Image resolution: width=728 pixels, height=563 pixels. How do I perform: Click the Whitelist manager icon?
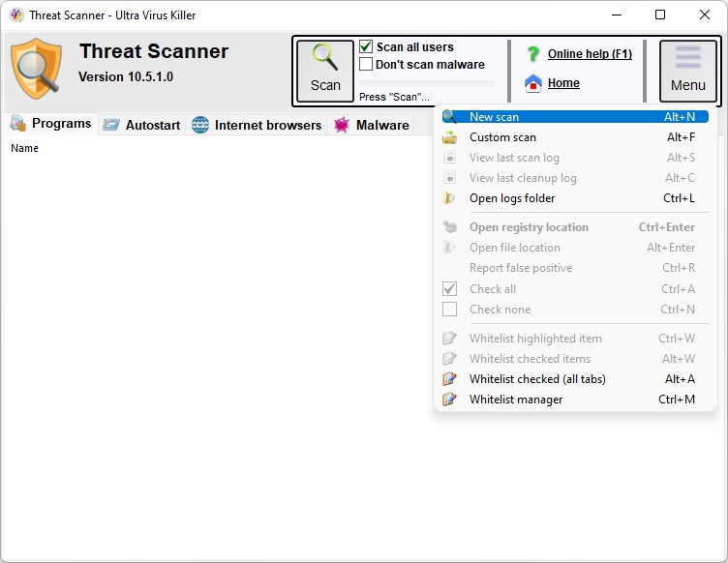(x=449, y=400)
